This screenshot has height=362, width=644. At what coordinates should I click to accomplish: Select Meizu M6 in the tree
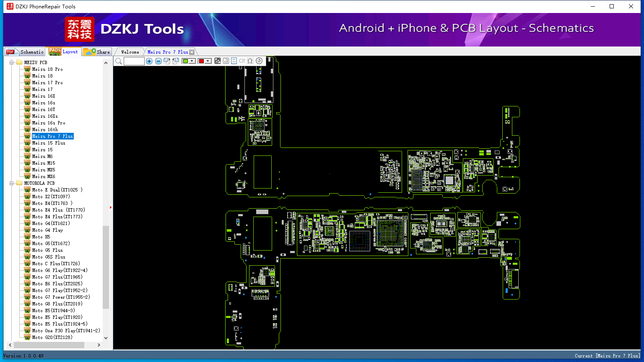[x=42, y=156]
